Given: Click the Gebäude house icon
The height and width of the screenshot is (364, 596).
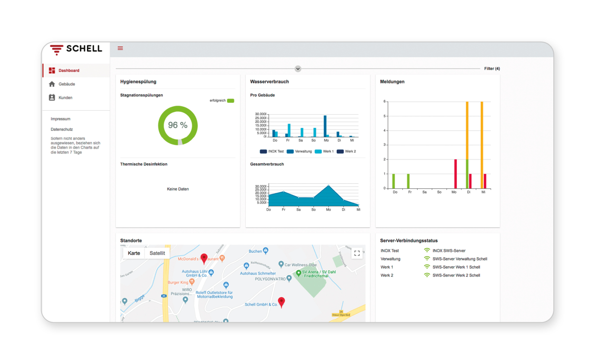Looking at the screenshot, I should coord(52,84).
